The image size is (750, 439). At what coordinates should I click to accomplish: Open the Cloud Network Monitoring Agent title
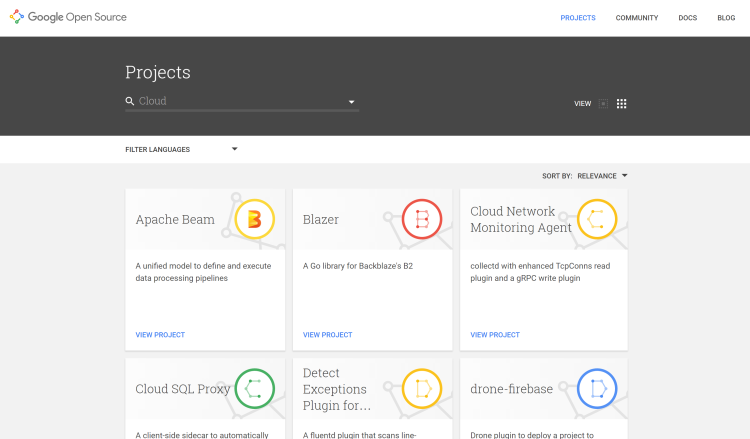coord(521,220)
